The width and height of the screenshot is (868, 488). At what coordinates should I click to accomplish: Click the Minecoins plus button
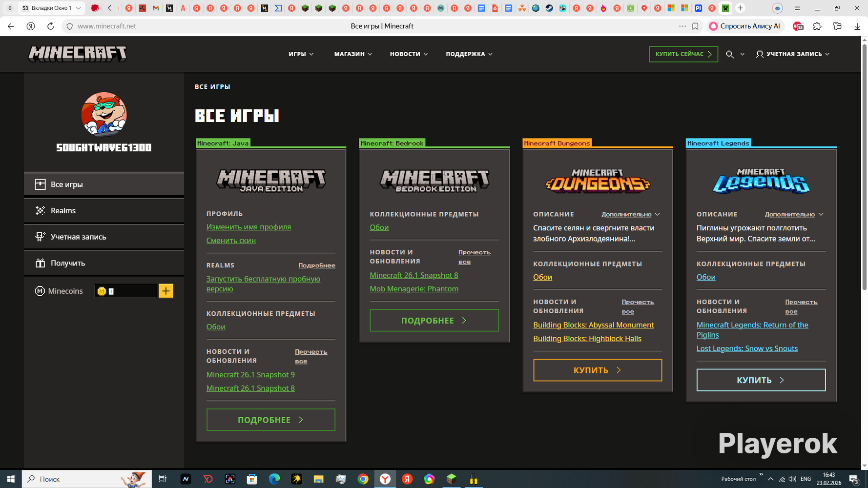(166, 291)
